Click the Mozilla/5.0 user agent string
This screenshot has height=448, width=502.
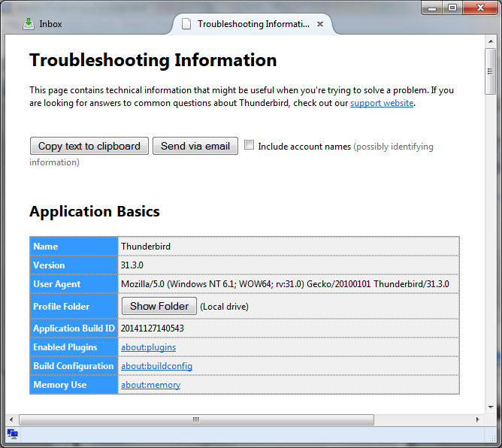pyautogui.click(x=285, y=284)
